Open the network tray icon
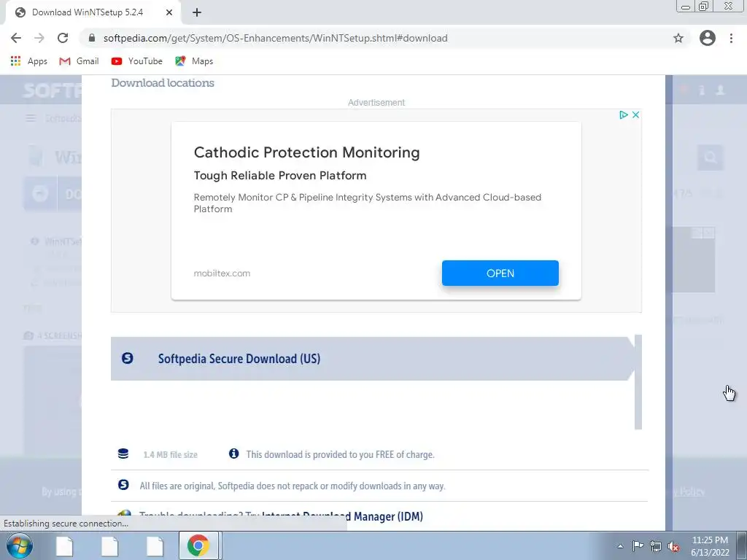Image resolution: width=747 pixels, height=560 pixels. click(x=656, y=546)
